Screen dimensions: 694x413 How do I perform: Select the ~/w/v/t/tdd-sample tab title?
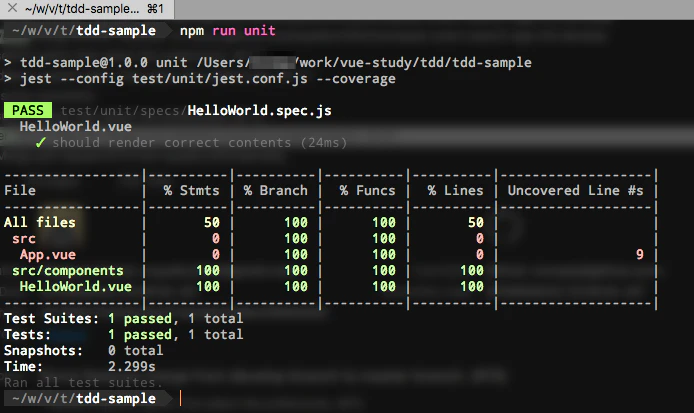click(82, 8)
